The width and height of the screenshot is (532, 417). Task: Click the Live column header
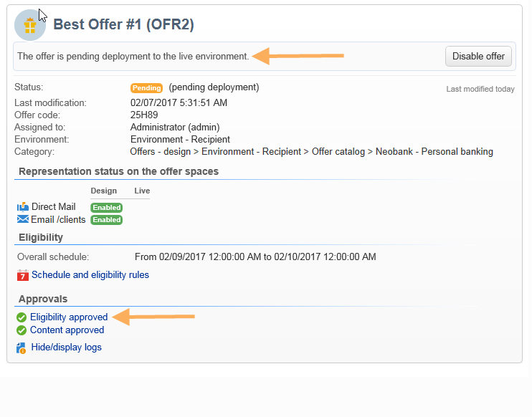[x=142, y=191]
